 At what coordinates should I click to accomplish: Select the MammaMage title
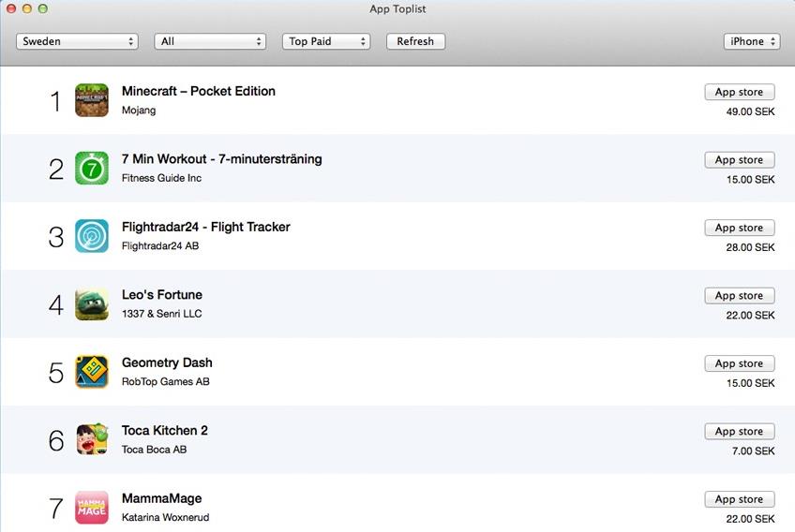click(x=162, y=498)
